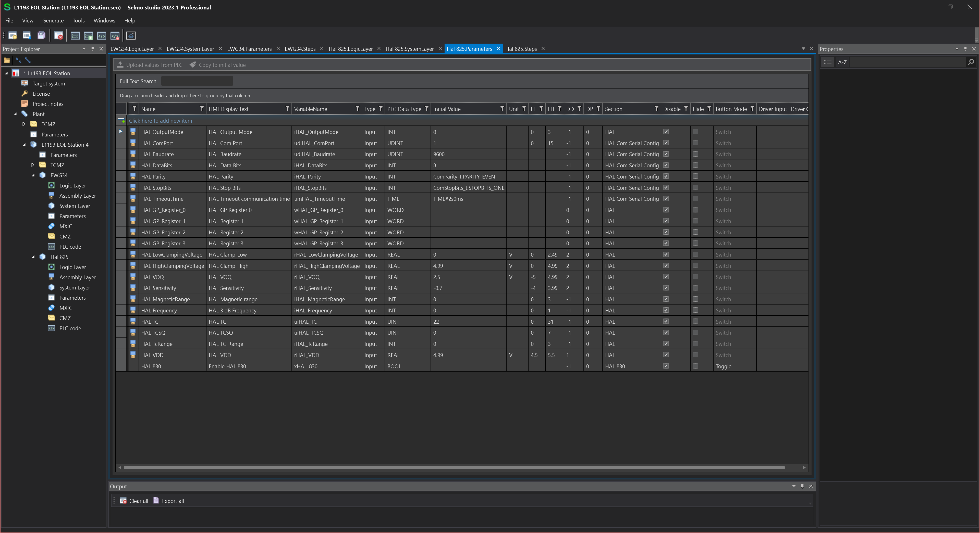
Task: Click the categorized view icon in Properties
Action: 827,62
